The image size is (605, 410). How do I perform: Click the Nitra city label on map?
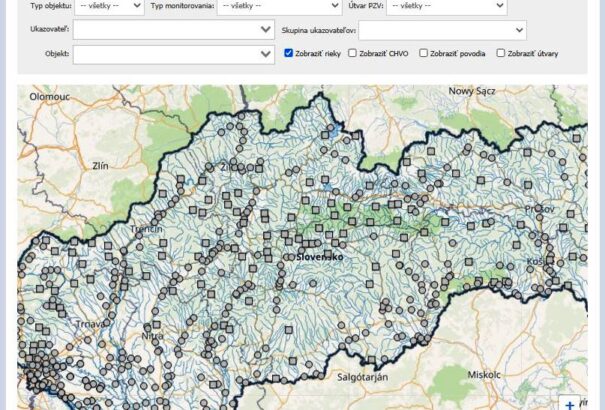click(x=152, y=336)
